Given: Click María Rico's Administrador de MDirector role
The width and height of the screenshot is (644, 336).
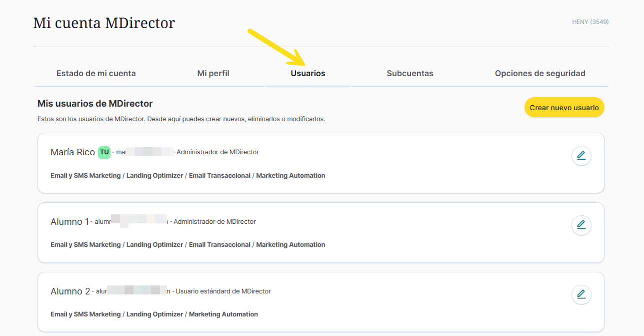Looking at the screenshot, I should pyautogui.click(x=217, y=152).
